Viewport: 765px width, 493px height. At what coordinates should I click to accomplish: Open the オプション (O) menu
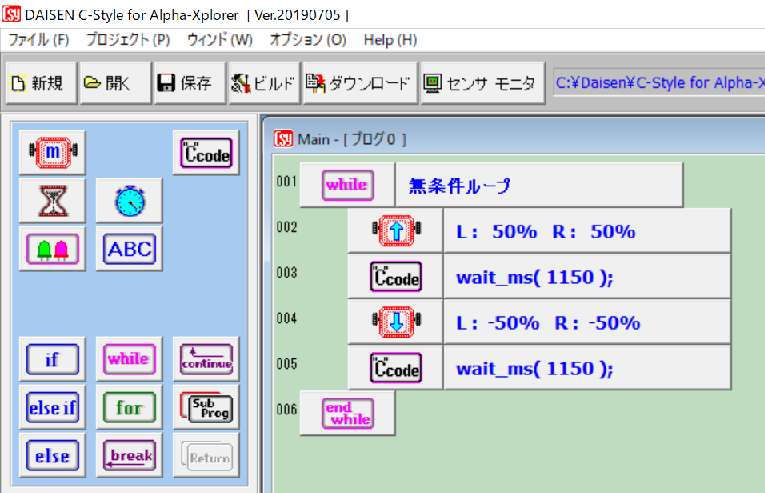coord(308,40)
